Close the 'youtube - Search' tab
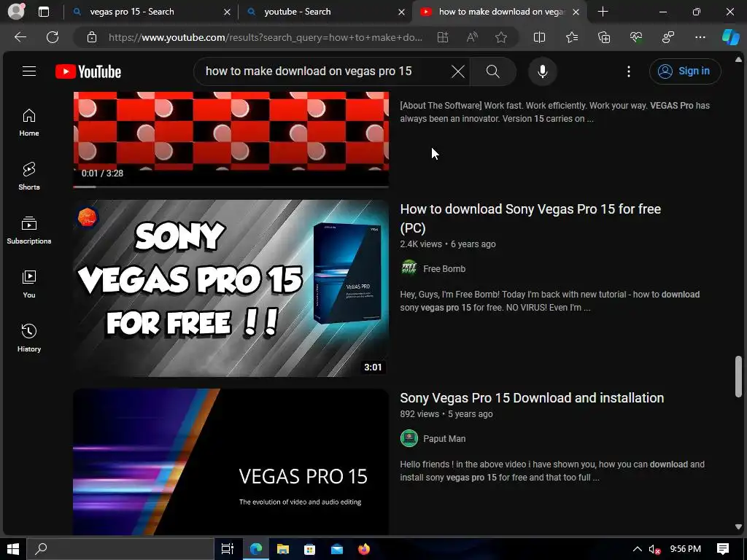 (402, 12)
